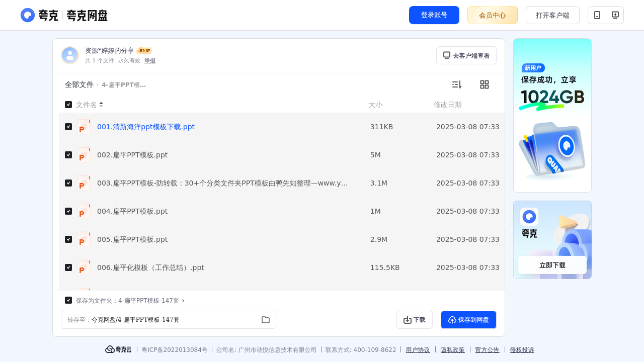
Task: Click the 1024GB new user promo banner
Action: (552, 115)
